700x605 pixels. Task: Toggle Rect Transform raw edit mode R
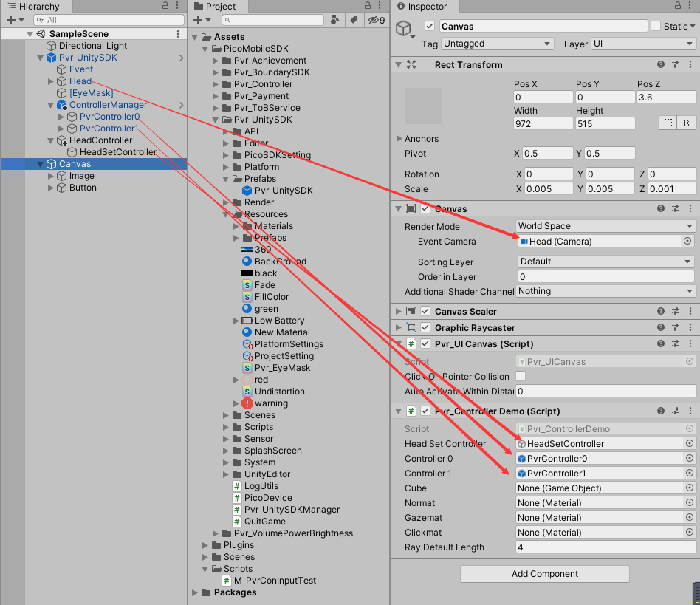click(686, 123)
